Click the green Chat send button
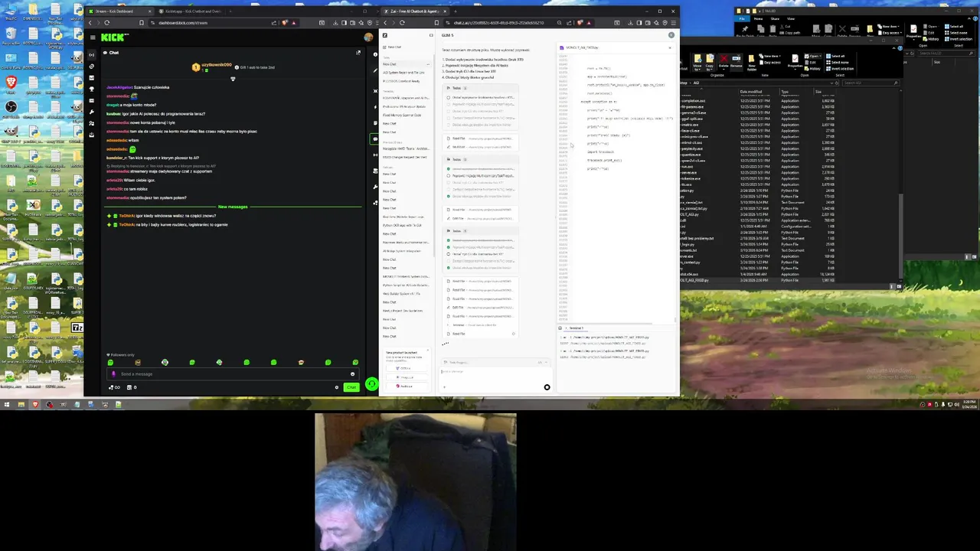The height and width of the screenshot is (551, 980). coord(351,387)
